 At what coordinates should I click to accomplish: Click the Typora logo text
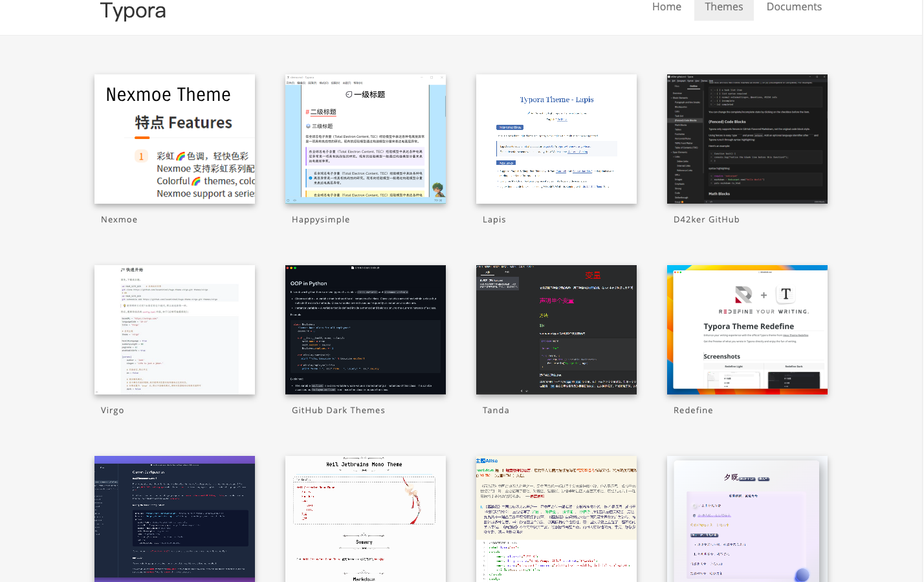[133, 11]
